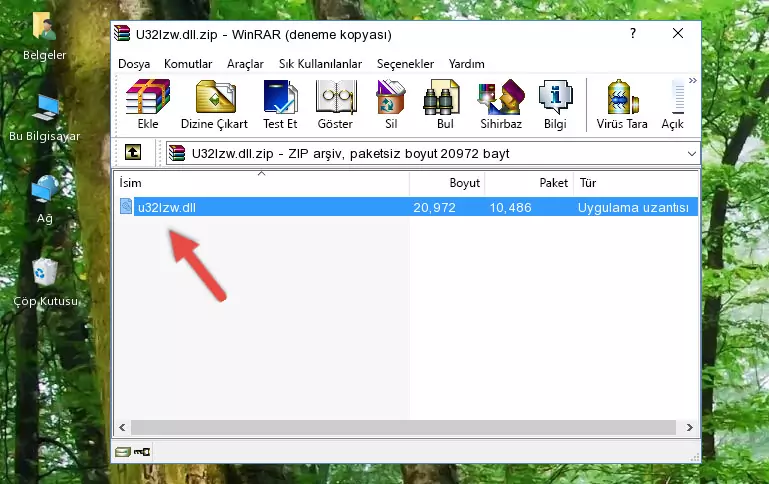Click the Sil delete icon
769x484 pixels.
pos(391,104)
